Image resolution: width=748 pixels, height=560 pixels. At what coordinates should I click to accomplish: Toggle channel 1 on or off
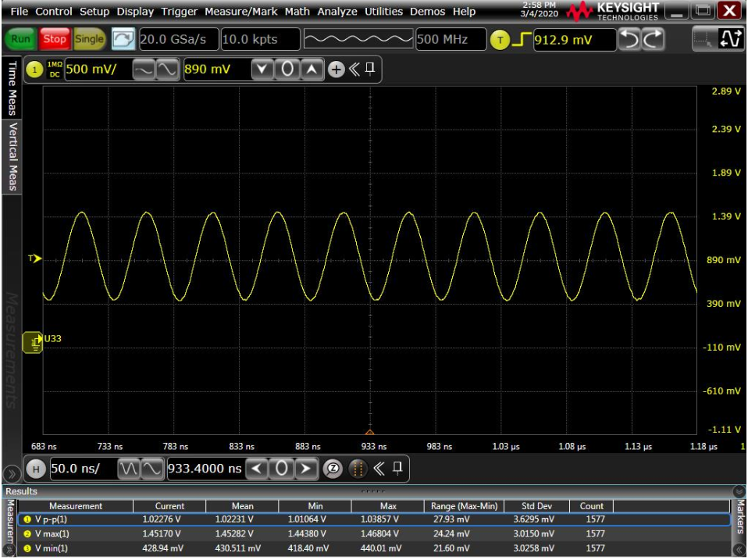tap(34, 70)
